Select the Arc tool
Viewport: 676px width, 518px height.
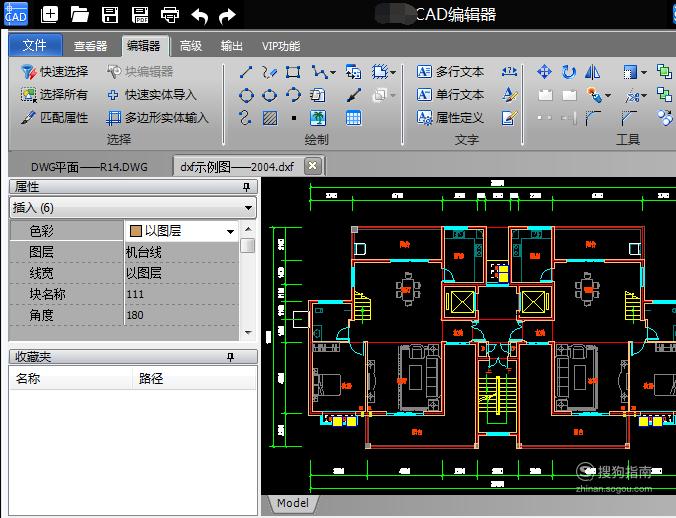click(293, 95)
